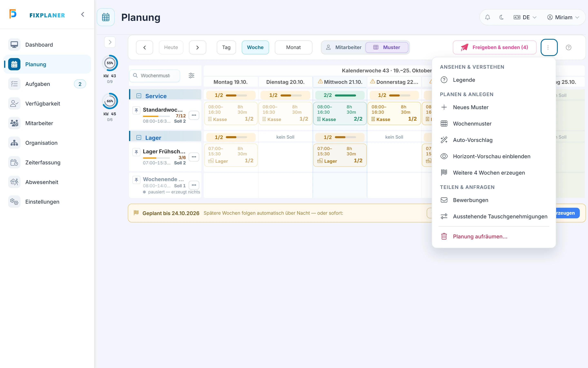The height and width of the screenshot is (368, 588).
Task: Switch to Tag view
Action: pos(226,47)
